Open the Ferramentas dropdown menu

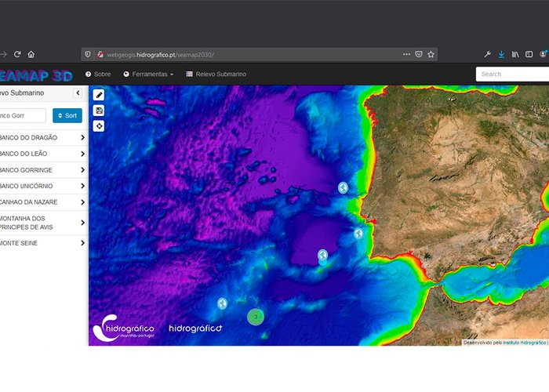148,74
